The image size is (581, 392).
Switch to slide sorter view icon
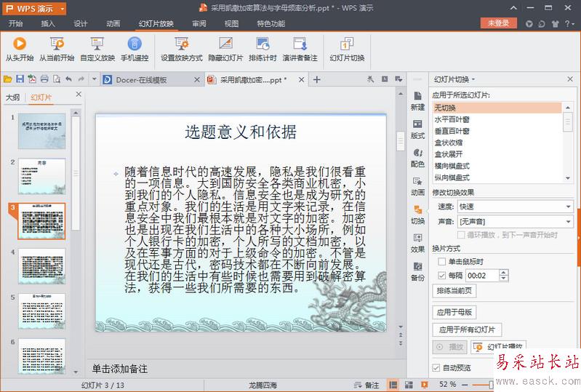coord(409,385)
